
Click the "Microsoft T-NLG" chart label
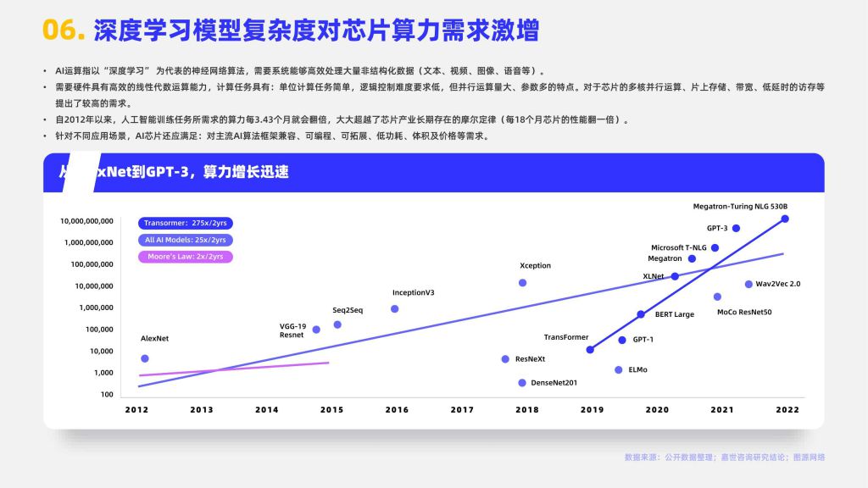click(679, 248)
